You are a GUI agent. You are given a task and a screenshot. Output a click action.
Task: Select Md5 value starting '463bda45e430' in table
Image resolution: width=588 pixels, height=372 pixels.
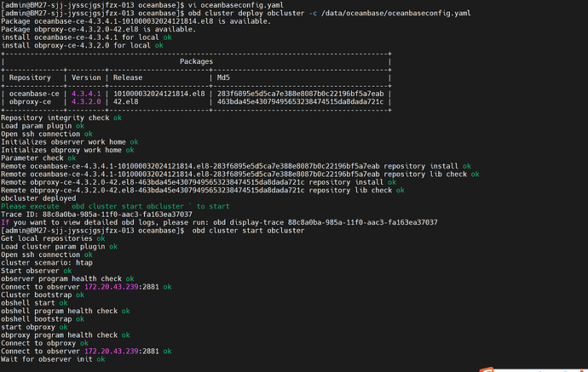pos(300,102)
